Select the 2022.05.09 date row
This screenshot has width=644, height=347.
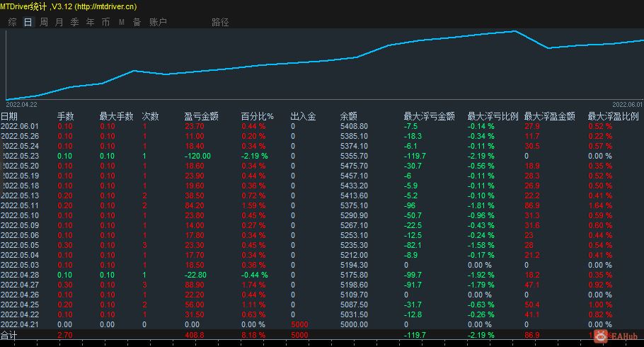pyautogui.click(x=20, y=225)
